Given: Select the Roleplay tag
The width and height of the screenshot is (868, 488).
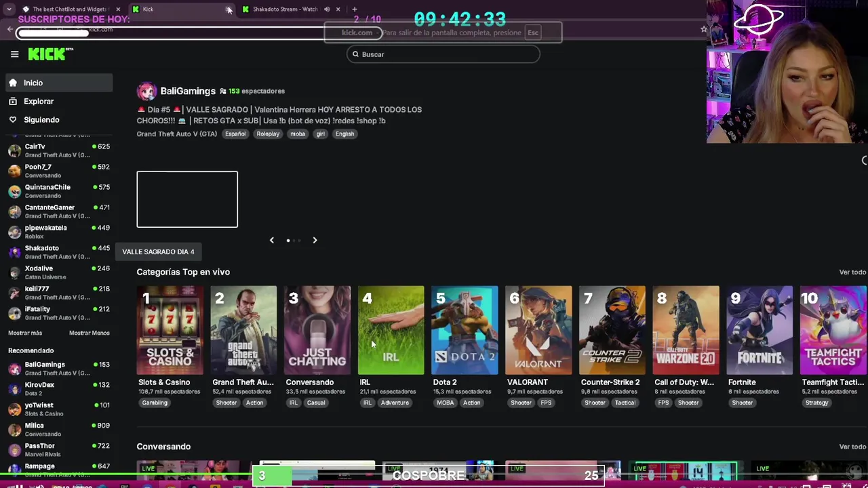Looking at the screenshot, I should [x=268, y=134].
